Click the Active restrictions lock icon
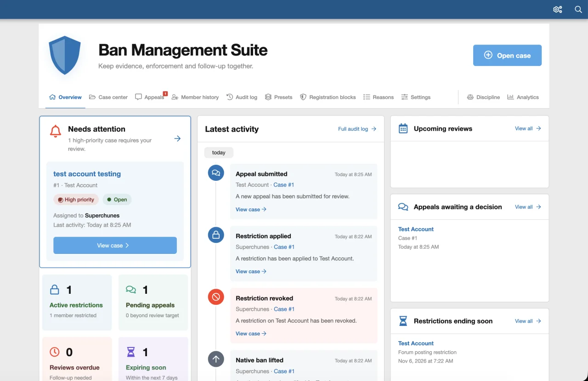The image size is (588, 381). tap(55, 290)
